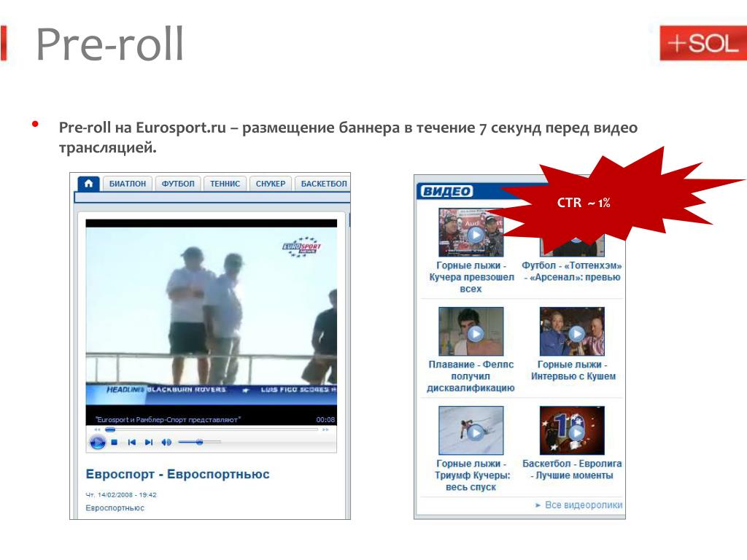This screenshot has height=560, width=747.
Task: Open the Футбол - «Тоттенхэм» - «Арсенал»: превью link
Action: click(x=572, y=271)
